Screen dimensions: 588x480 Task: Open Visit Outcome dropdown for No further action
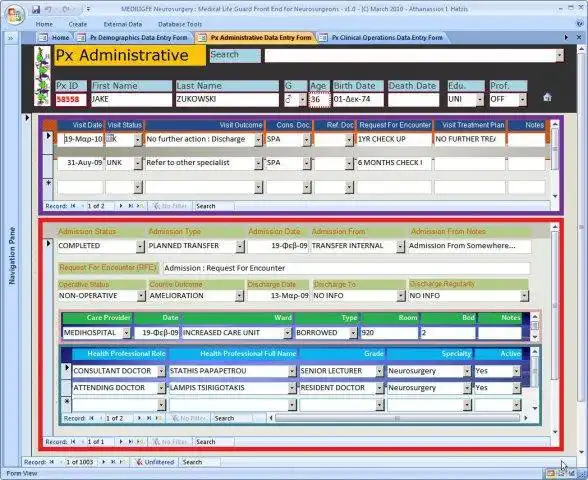tap(258, 140)
